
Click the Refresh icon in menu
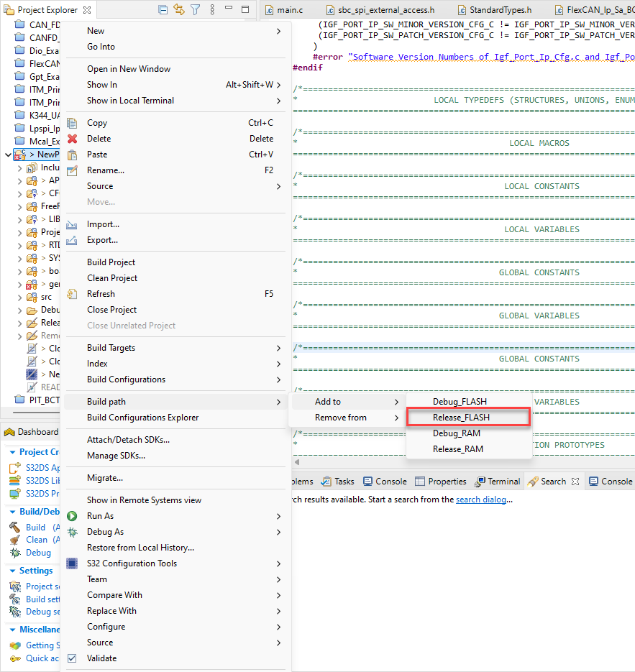click(x=72, y=294)
